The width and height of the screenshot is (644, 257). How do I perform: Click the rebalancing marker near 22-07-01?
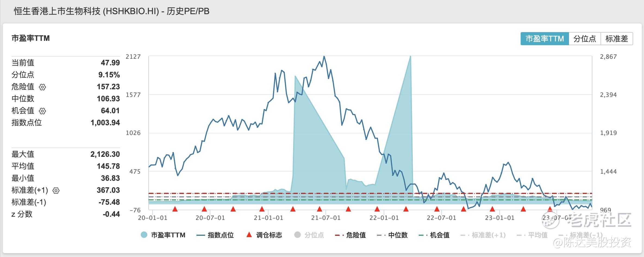437,209
